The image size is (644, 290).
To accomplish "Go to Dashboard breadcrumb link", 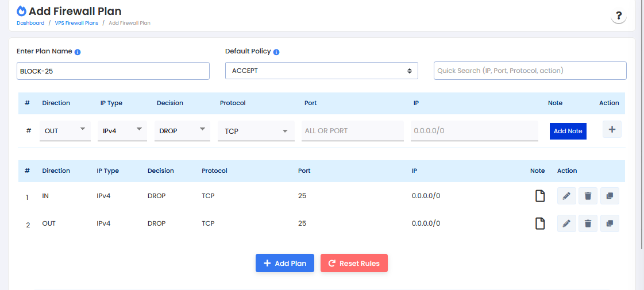I will coord(30,23).
